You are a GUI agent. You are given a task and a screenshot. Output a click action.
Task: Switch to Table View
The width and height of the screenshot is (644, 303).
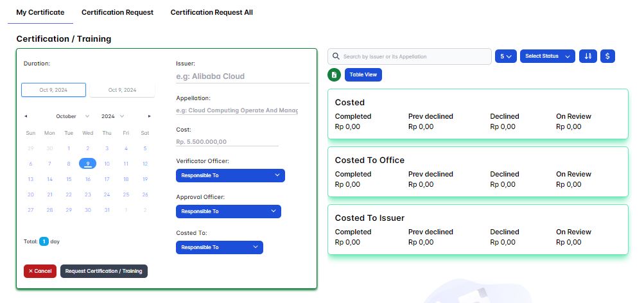[363, 74]
